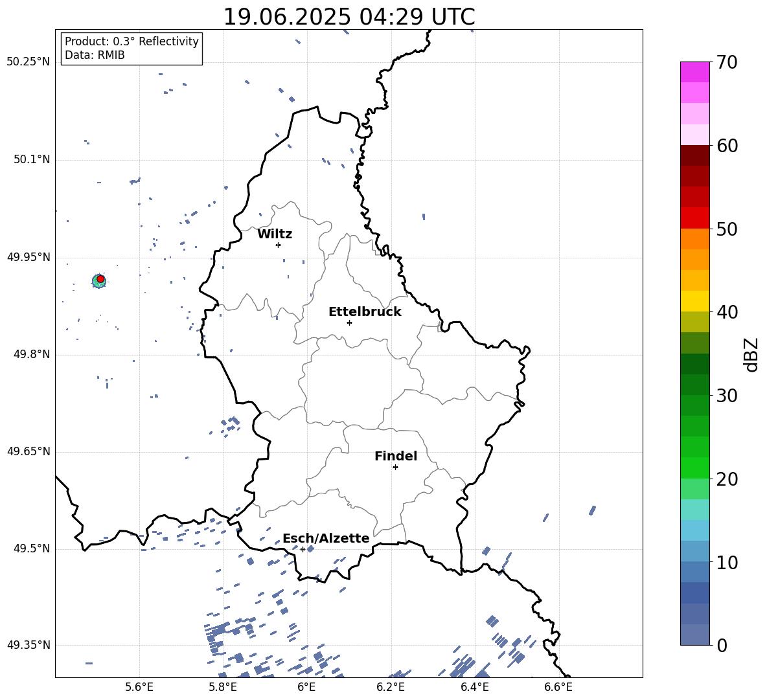Click the 5.6°E longitude label
The image size is (767, 700).
pos(139,687)
